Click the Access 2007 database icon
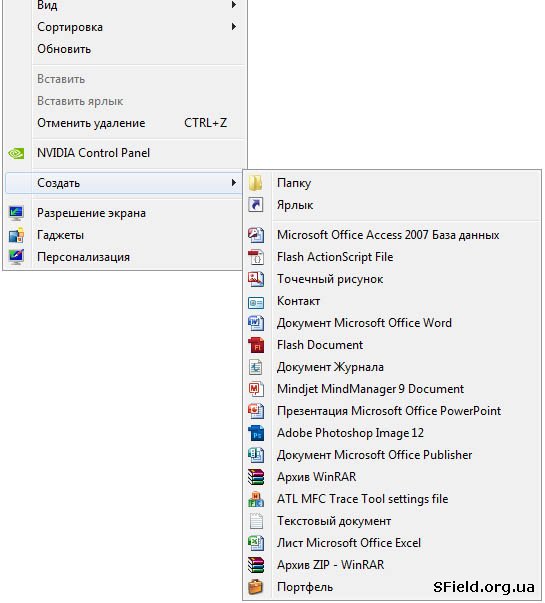 point(256,235)
